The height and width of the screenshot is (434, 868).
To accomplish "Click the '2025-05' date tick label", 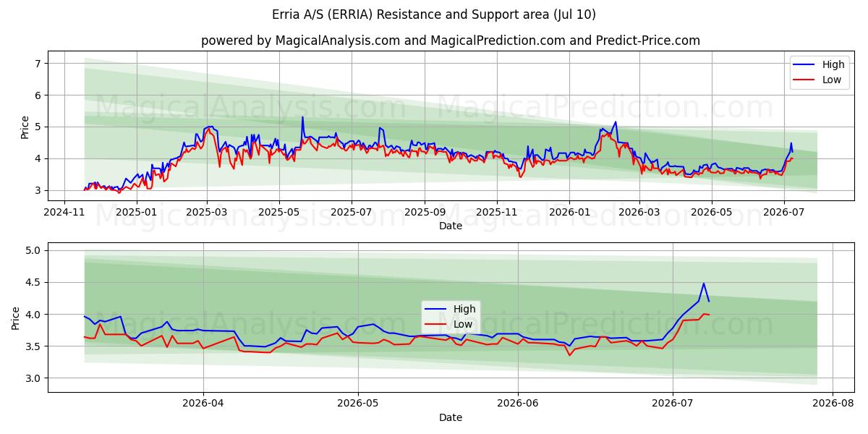I will 279,213.
